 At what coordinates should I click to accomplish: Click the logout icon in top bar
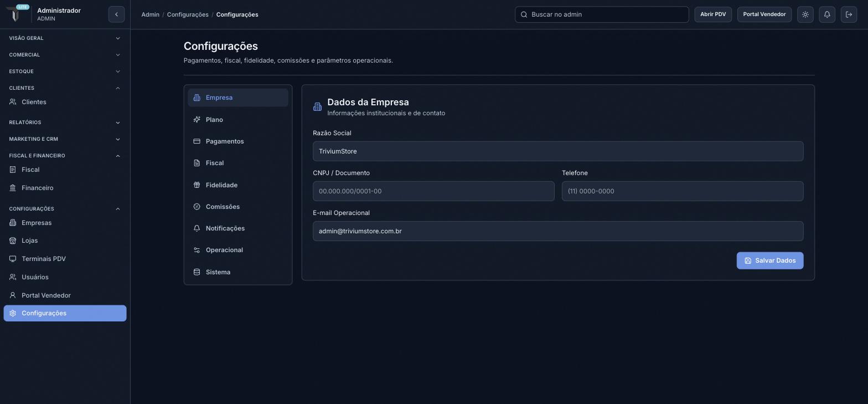pyautogui.click(x=849, y=14)
